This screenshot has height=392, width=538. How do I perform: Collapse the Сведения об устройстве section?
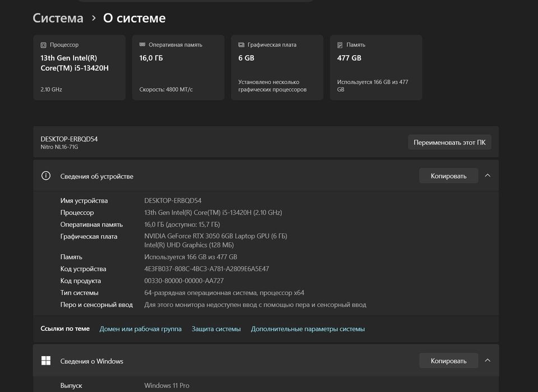coord(488,176)
